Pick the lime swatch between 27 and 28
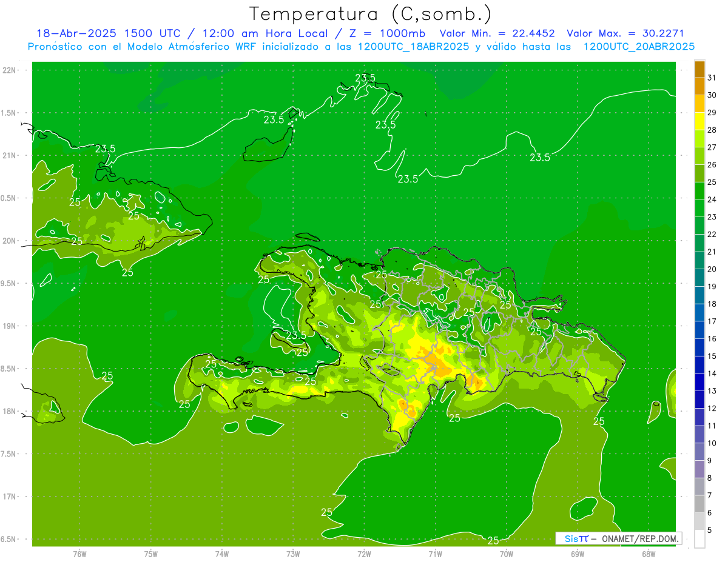The image size is (728, 562). tap(699, 138)
